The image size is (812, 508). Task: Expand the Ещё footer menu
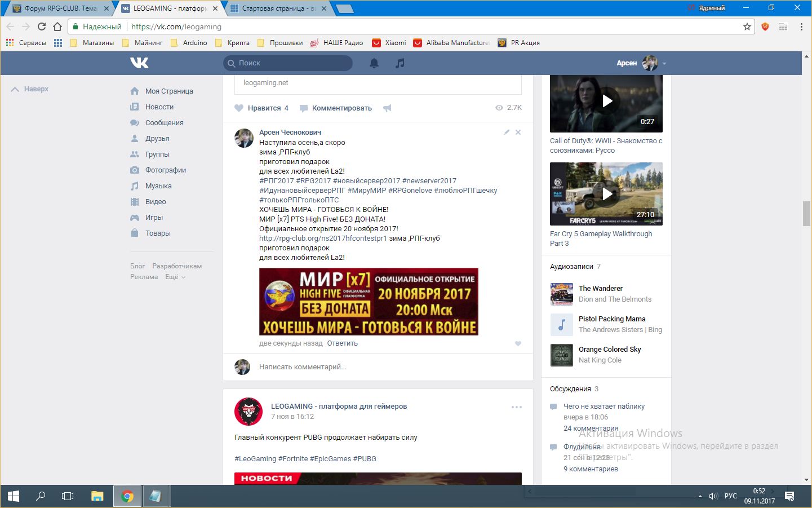(x=175, y=277)
